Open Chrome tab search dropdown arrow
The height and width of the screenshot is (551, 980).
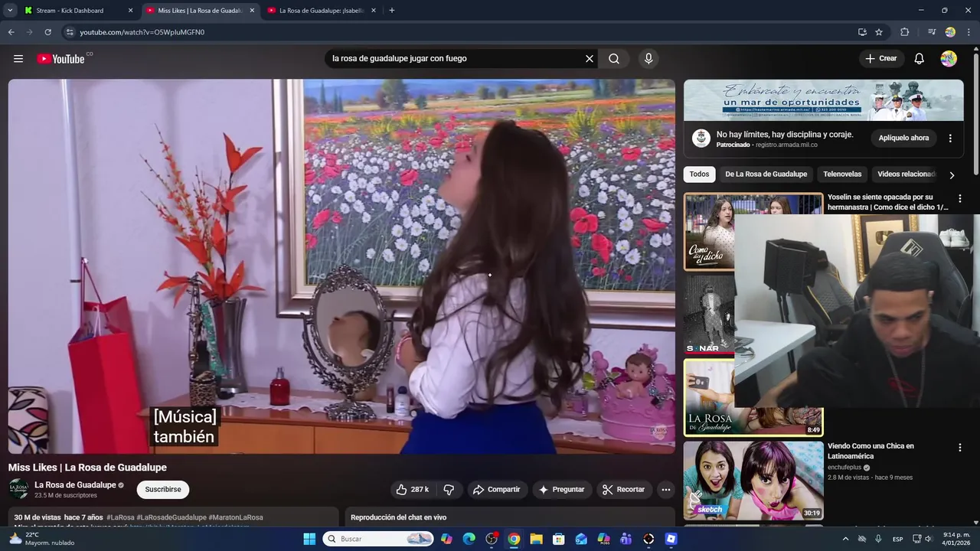click(10, 11)
